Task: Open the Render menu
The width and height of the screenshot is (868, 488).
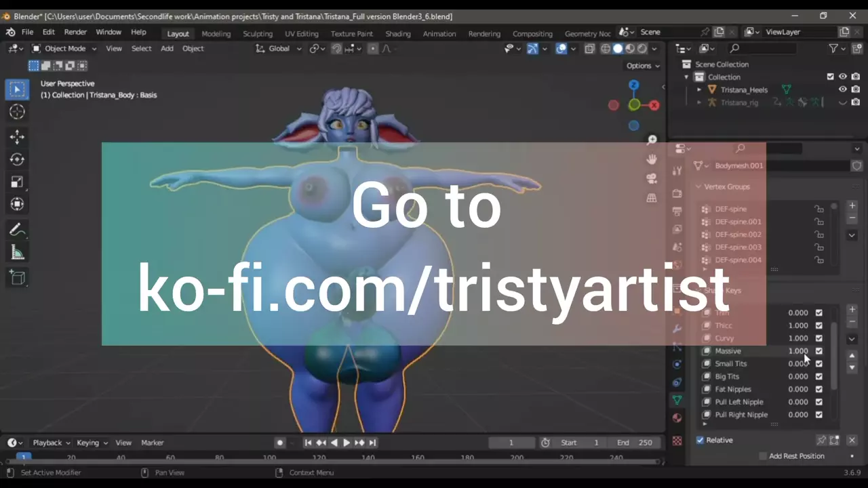Action: [75, 32]
